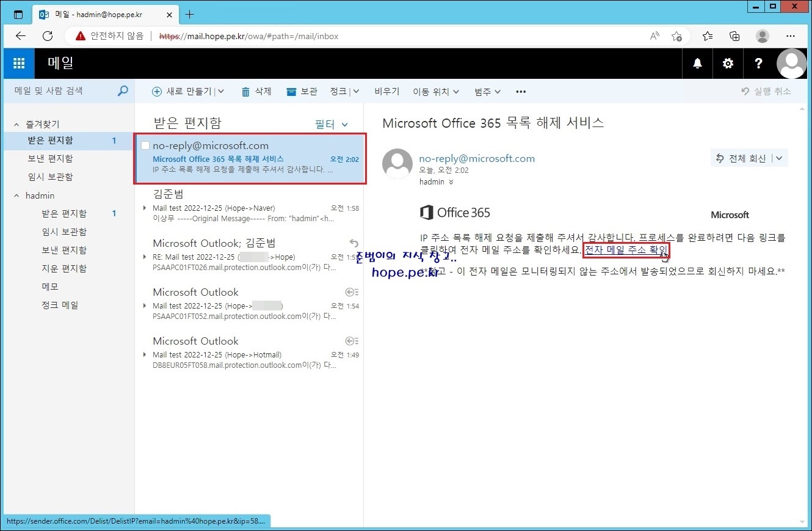Open the browser profile icon

[x=763, y=36]
